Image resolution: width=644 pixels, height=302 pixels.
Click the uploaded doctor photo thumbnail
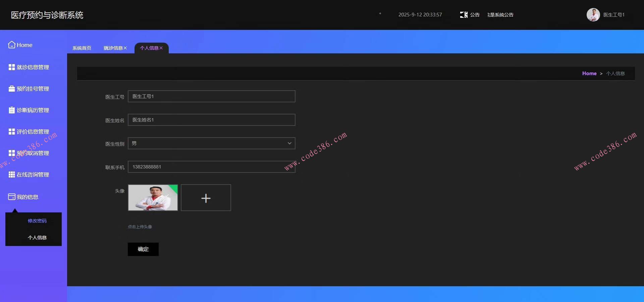[153, 198]
